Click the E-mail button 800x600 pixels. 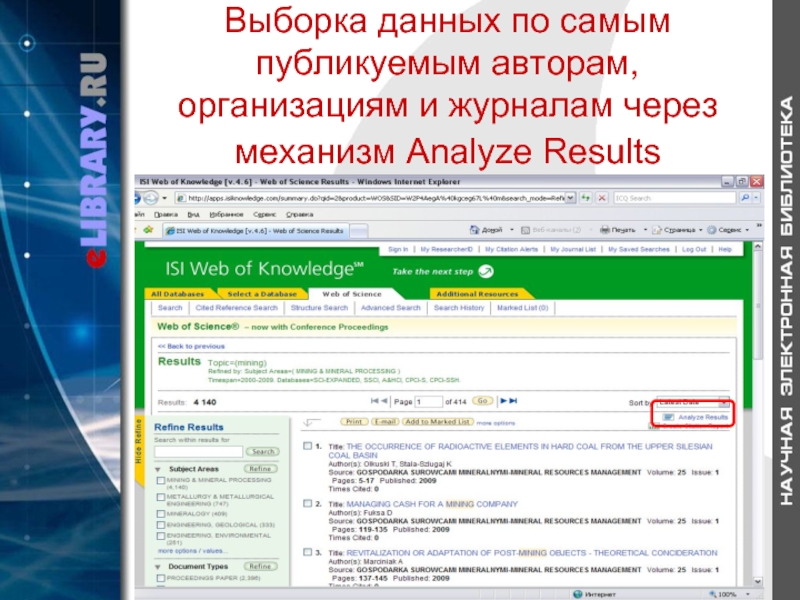(x=385, y=422)
